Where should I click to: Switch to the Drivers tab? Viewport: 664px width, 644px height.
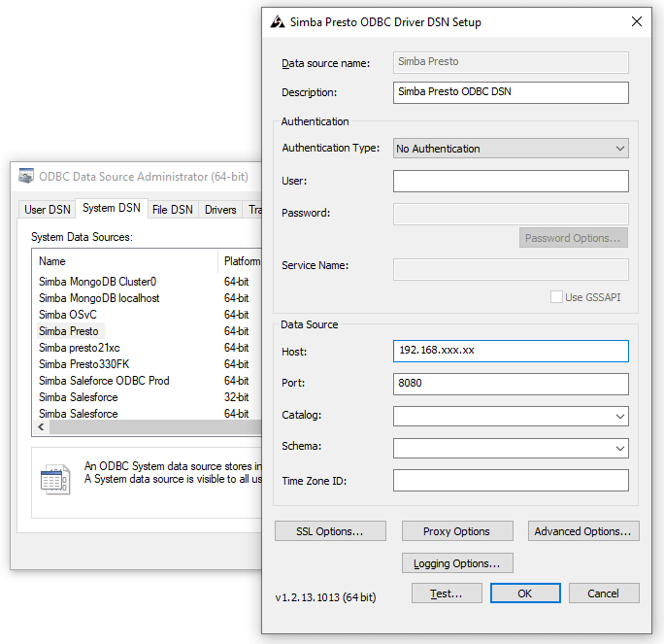[220, 209]
